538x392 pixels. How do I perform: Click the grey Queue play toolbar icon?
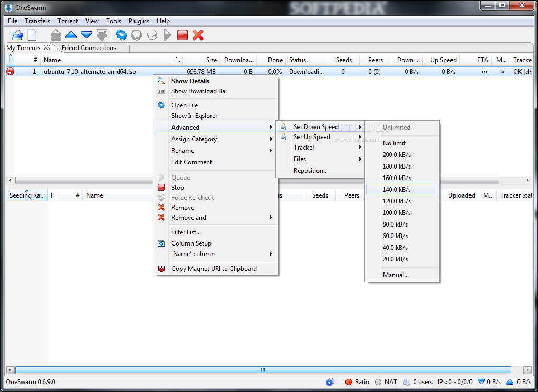pos(167,35)
